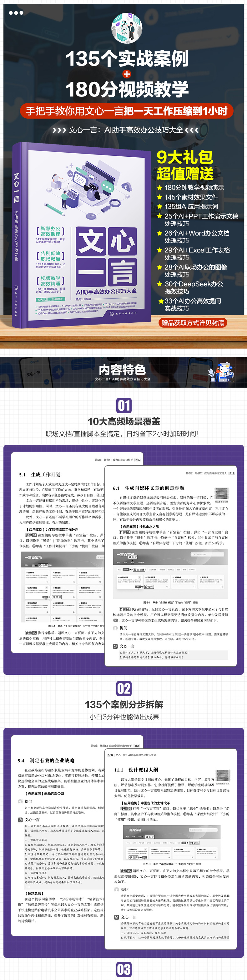Viewport: 247px width, 980px height.
Task: Click QR code on page 6.1 preview
Action: tap(221, 493)
